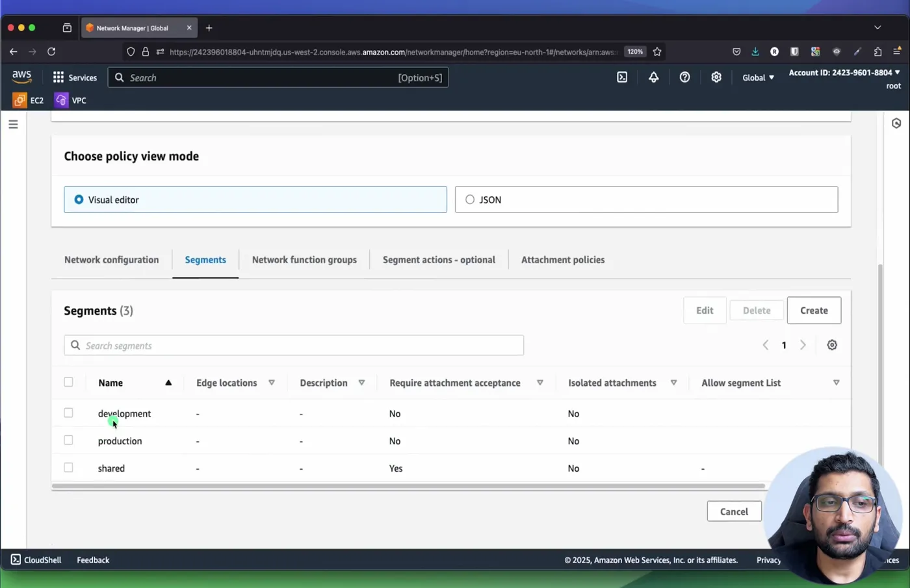Viewport: 910px width, 588px height.
Task: Open the EC2 shortcut
Action: point(29,100)
